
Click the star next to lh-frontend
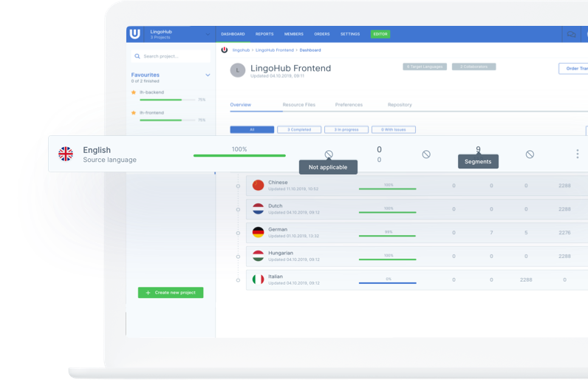pos(134,112)
